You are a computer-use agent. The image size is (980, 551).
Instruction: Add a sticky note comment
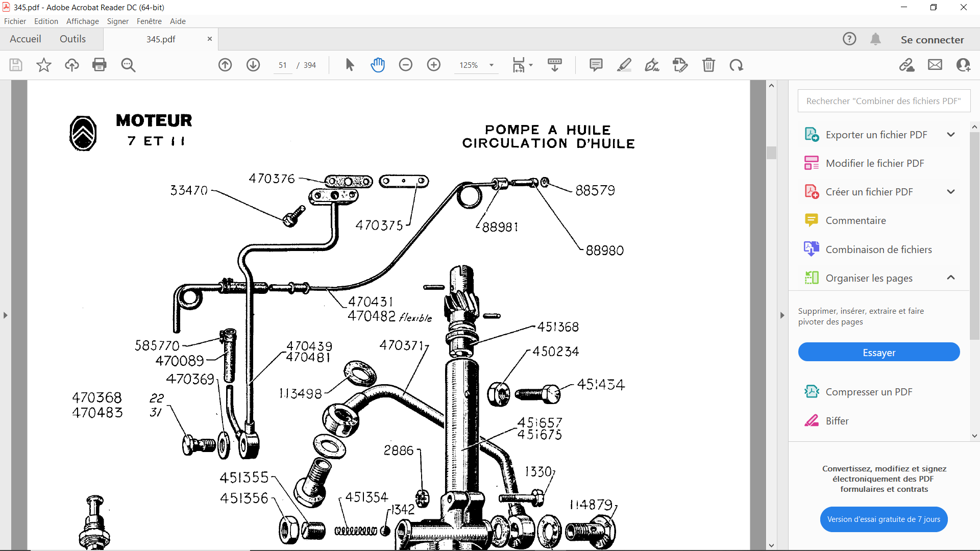(596, 65)
